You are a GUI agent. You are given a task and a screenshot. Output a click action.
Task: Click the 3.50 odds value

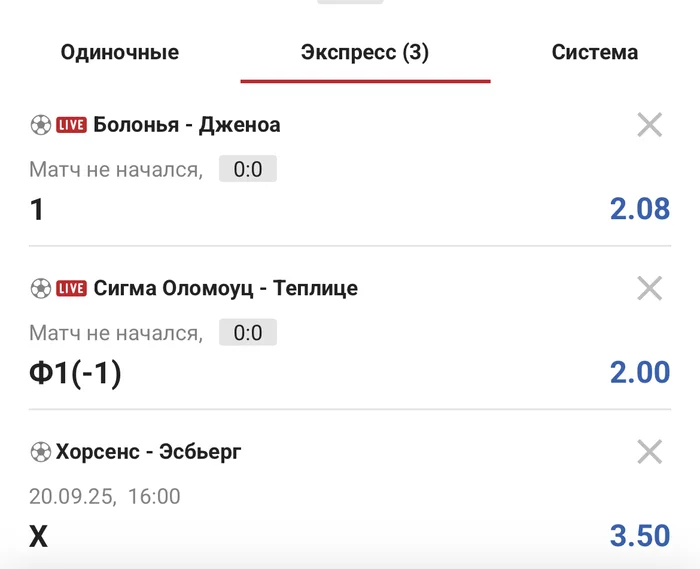[x=640, y=535]
